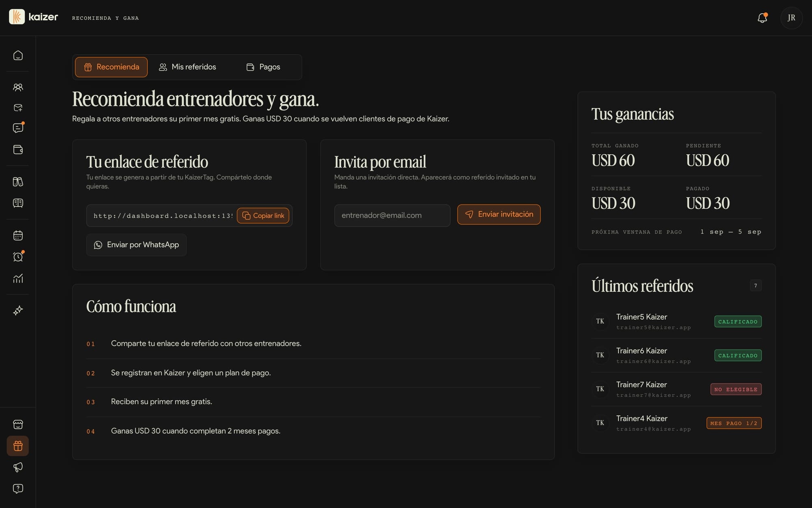Click the Tus ganancias heading
The width and height of the screenshot is (812, 508).
[633, 114]
